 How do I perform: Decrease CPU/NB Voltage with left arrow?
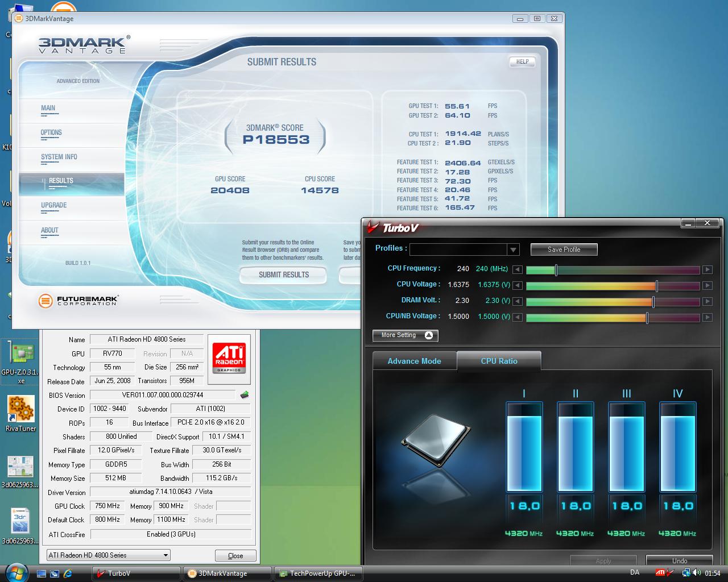click(x=517, y=317)
